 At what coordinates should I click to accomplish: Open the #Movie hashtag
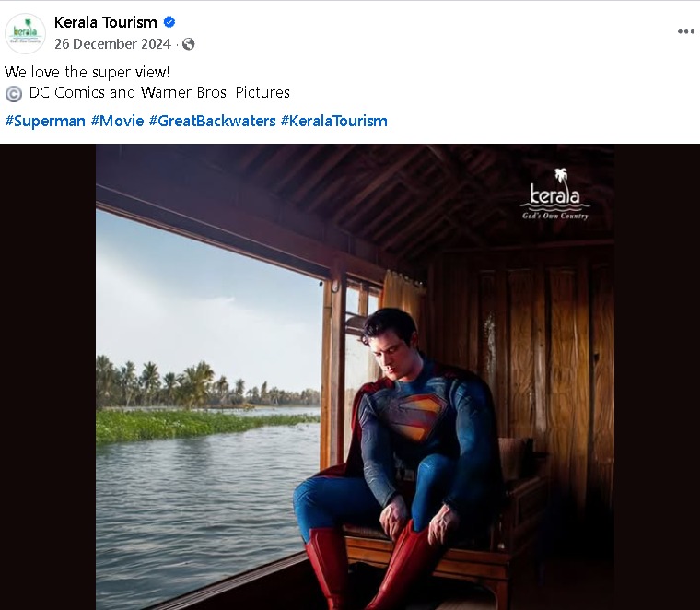[x=117, y=121]
